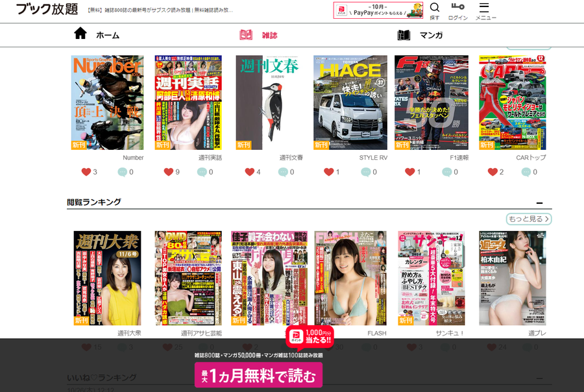Open the STYLE RV title link
This screenshot has height=392, width=584.
coord(373,158)
